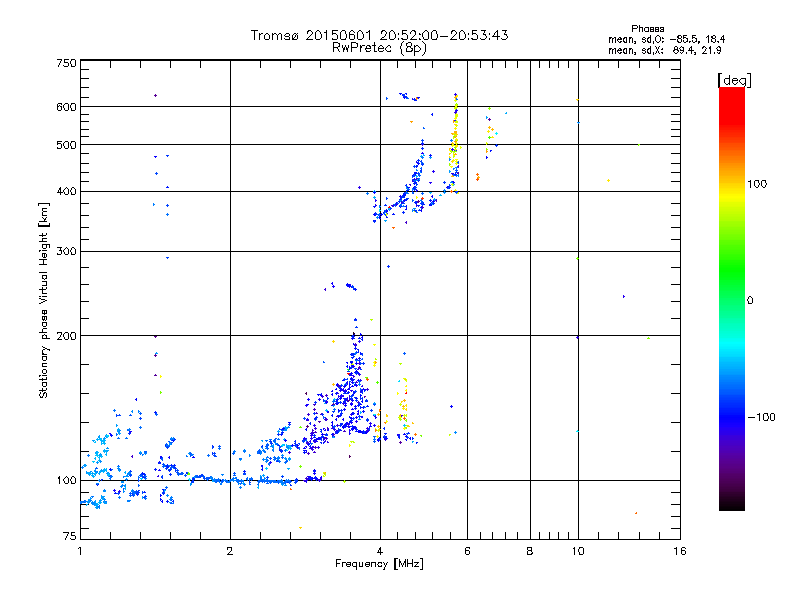The image size is (800, 600).
Task: Click the x-axis tick '1'
Action: coord(80,551)
